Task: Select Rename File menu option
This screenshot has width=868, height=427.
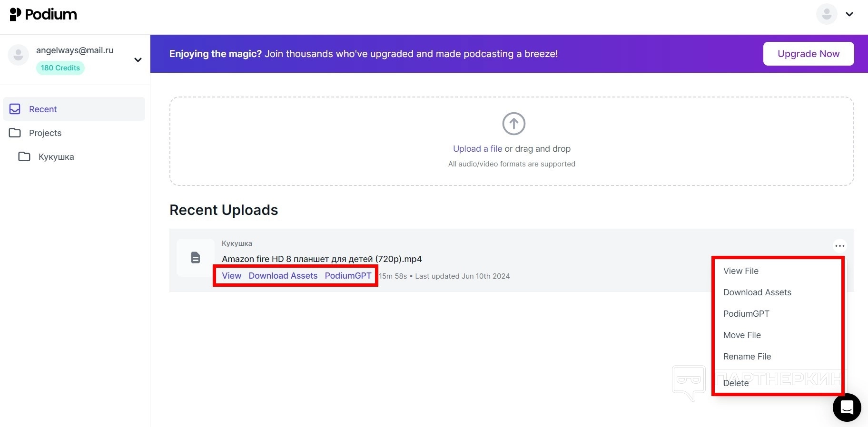Action: tap(747, 357)
